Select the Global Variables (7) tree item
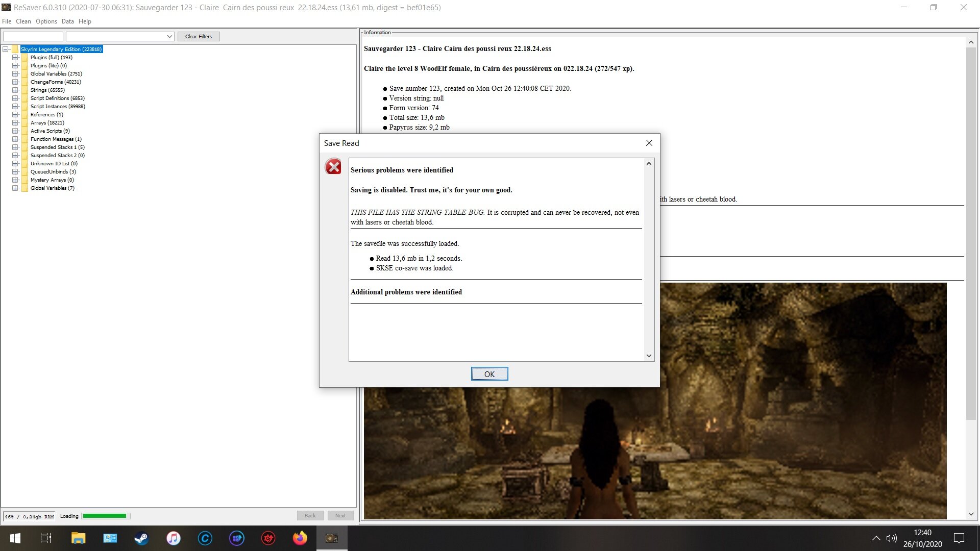Image resolution: width=980 pixels, height=551 pixels. (53, 188)
